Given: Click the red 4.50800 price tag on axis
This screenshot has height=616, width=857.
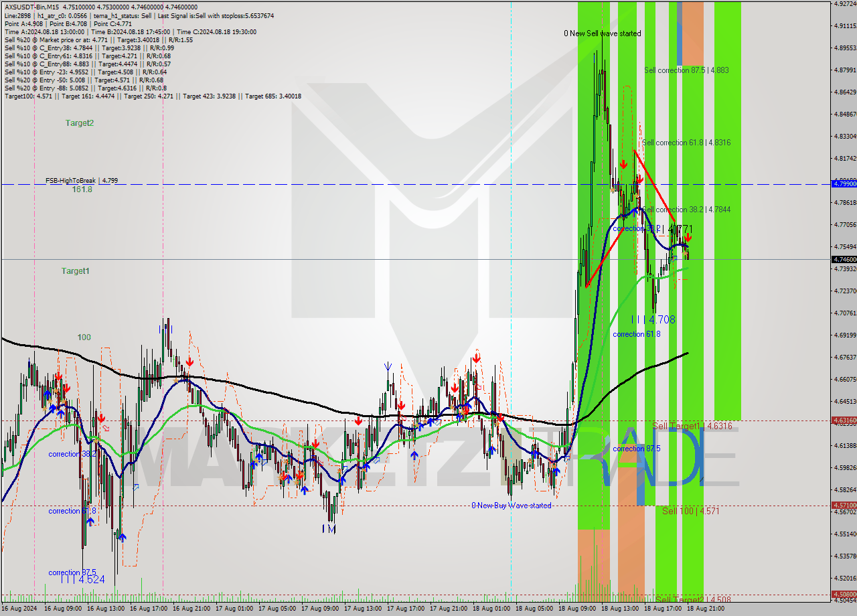Looking at the screenshot, I should click(844, 594).
